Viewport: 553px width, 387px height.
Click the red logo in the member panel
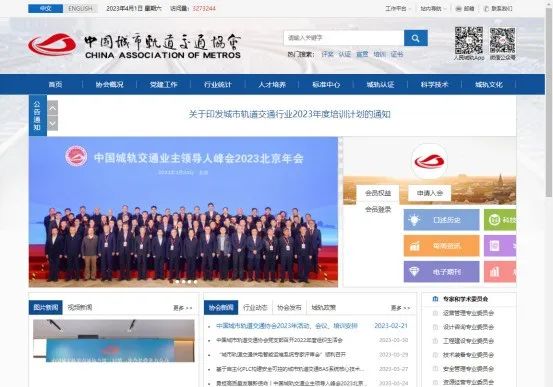(x=429, y=161)
